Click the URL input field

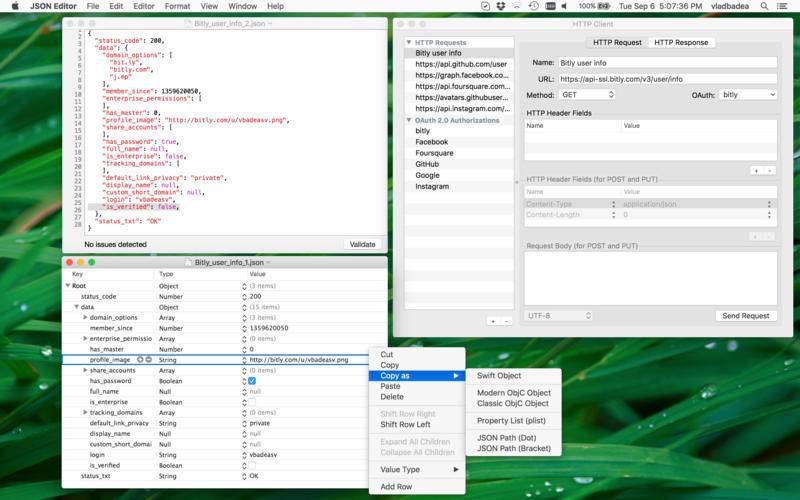(x=667, y=79)
